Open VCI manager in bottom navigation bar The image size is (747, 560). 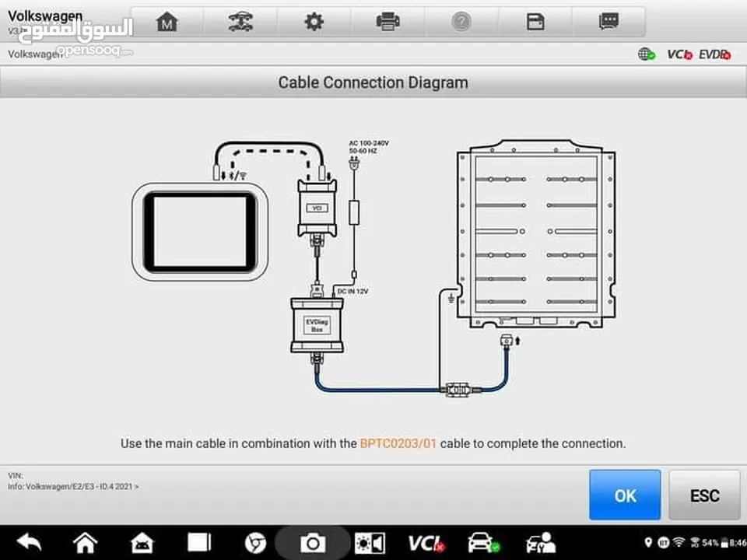pyautogui.click(x=426, y=543)
